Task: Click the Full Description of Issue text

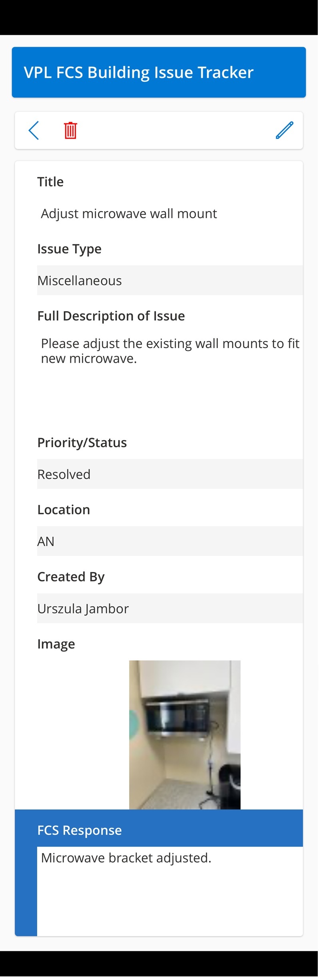Action: [x=169, y=351]
